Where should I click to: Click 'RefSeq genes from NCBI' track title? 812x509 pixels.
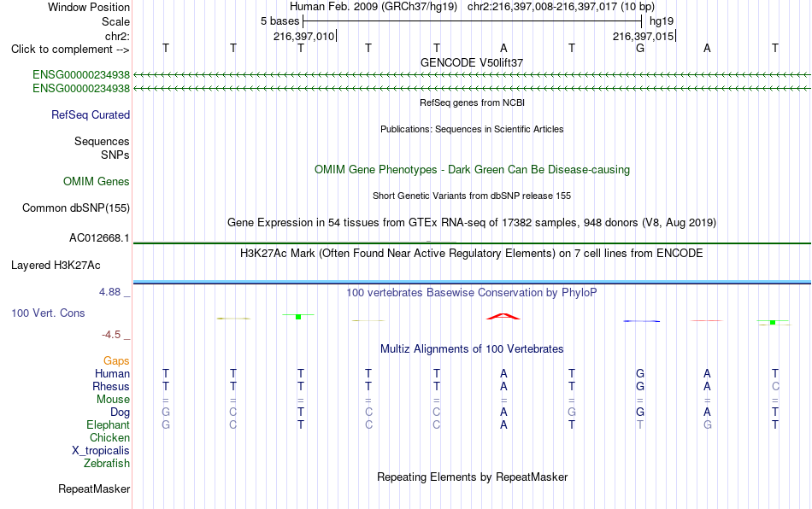point(472,102)
